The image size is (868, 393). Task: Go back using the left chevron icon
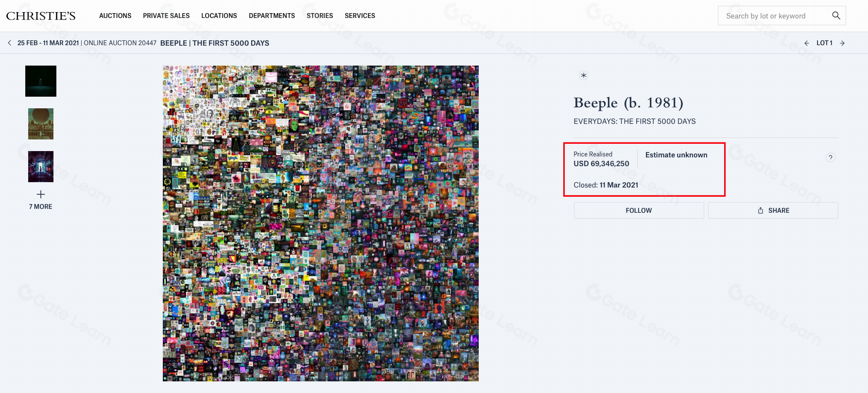pyautogui.click(x=10, y=43)
